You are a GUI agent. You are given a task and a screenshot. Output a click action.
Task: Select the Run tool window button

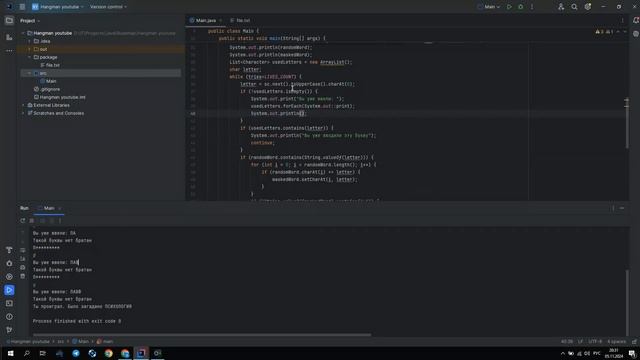point(9,290)
